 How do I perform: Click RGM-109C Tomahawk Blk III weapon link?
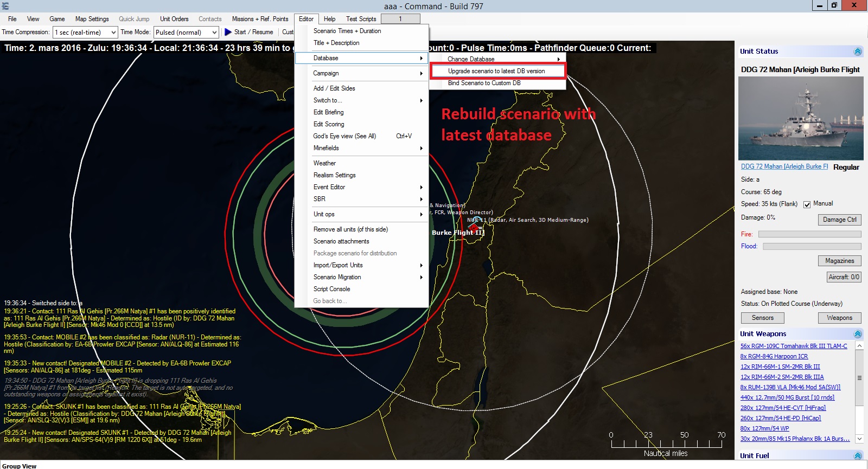pos(794,346)
